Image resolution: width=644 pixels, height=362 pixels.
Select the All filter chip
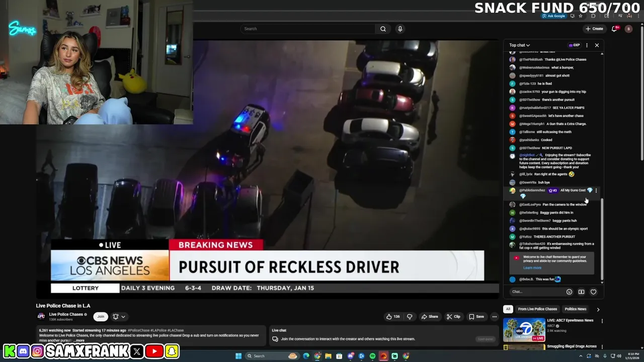(508, 309)
